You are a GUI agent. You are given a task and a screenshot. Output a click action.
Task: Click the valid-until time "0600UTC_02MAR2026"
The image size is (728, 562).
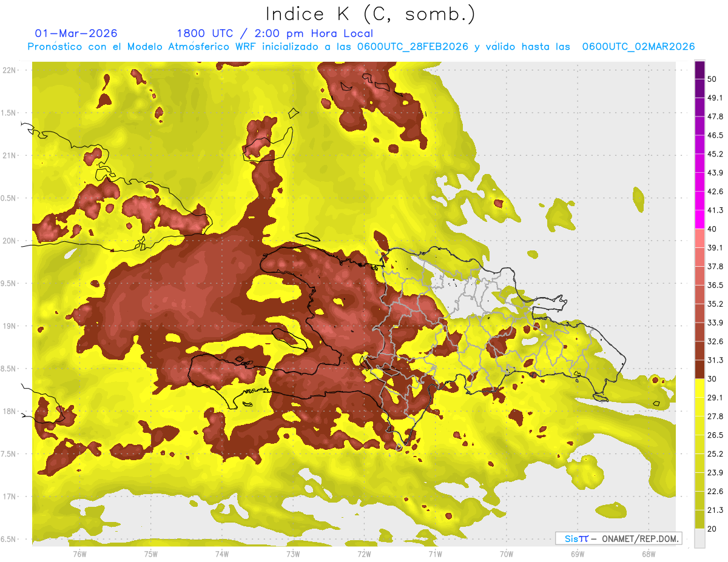(638, 47)
